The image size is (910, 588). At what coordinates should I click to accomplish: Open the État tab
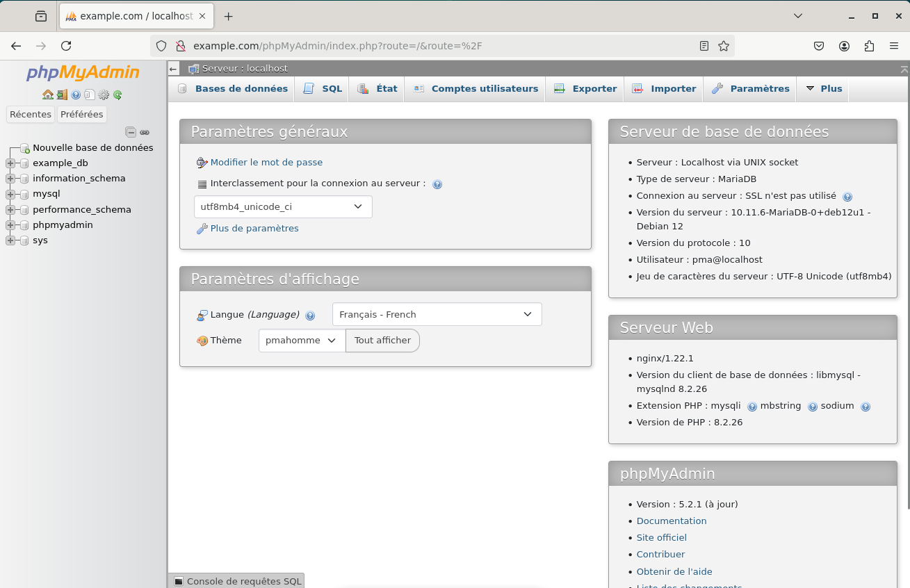point(377,89)
